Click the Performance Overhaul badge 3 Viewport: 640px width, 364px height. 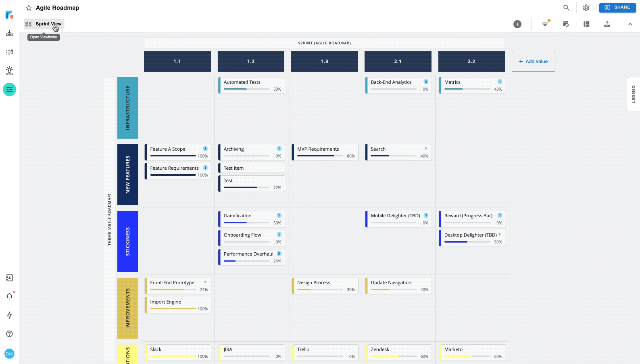[279, 254]
